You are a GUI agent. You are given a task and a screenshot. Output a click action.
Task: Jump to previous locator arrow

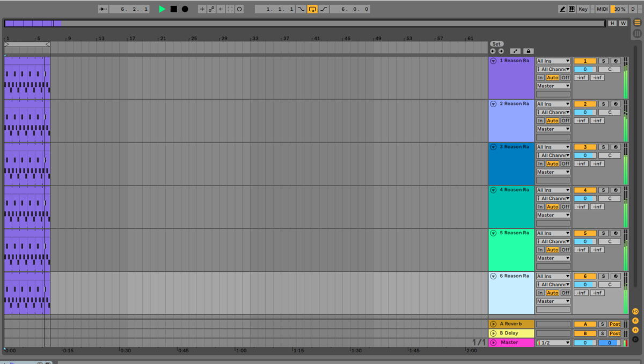coord(493,51)
